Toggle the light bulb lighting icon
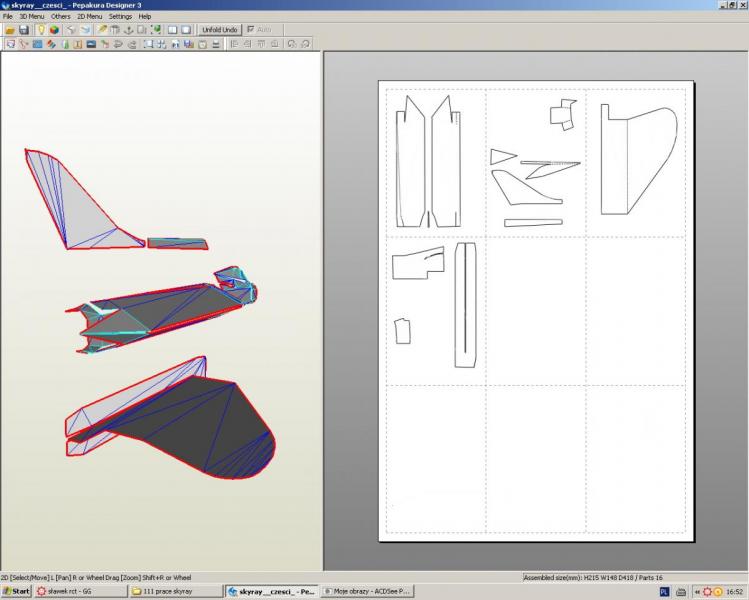The image size is (749, 600). pos(41,30)
